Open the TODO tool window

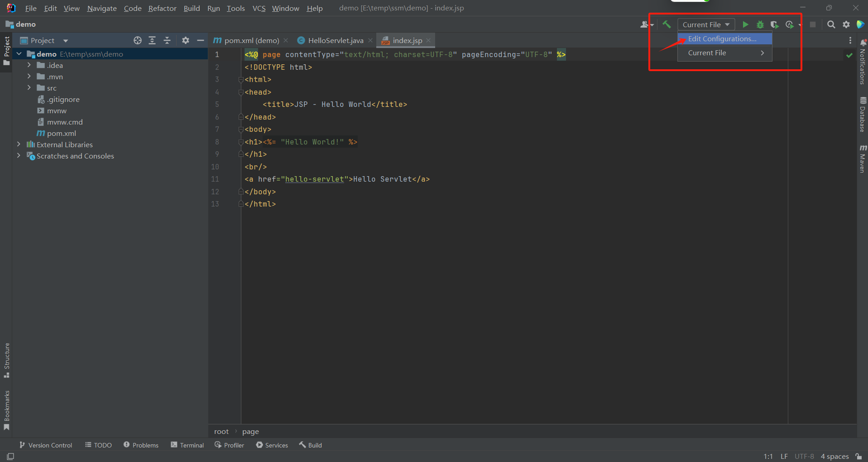click(98, 445)
